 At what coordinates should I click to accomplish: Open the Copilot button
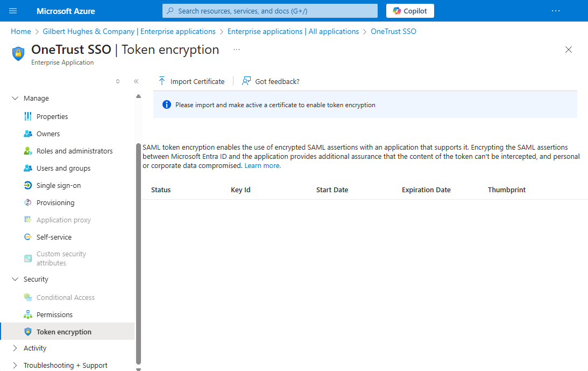[x=410, y=11]
